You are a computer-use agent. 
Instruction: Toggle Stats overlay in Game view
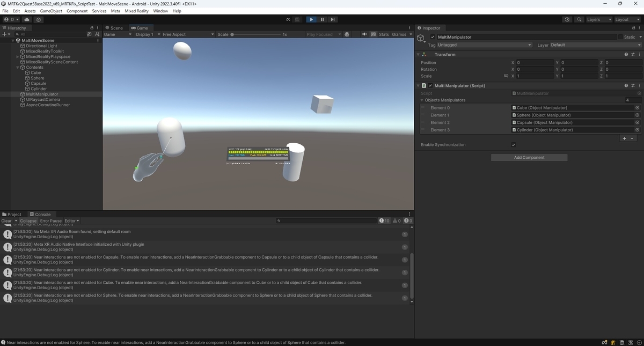point(384,34)
